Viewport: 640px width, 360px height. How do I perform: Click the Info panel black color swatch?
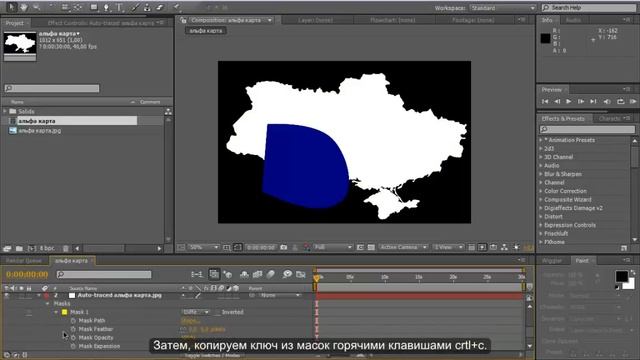[545, 38]
